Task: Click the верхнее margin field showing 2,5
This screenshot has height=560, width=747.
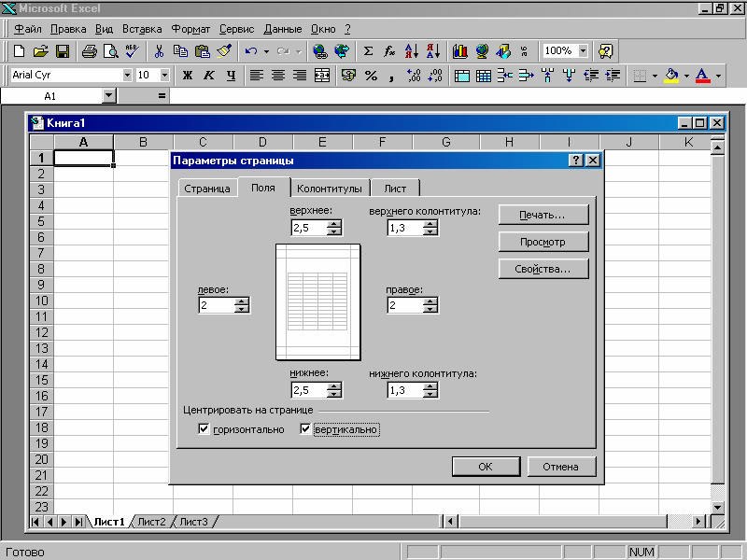Action: click(310, 228)
